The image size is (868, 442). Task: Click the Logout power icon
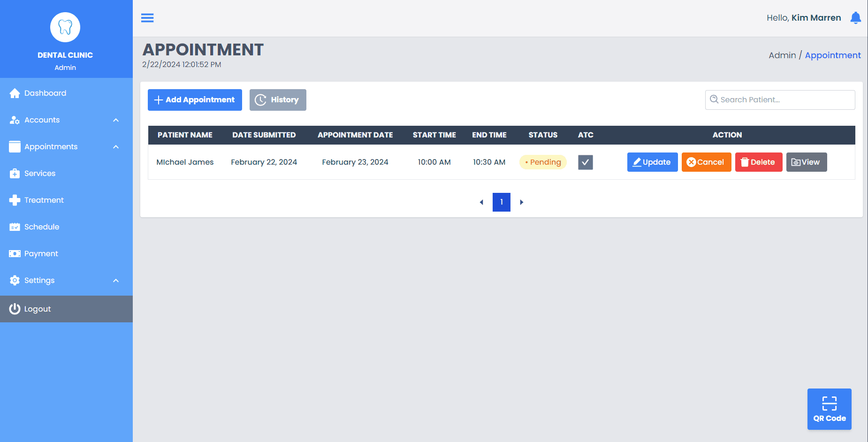coord(15,309)
